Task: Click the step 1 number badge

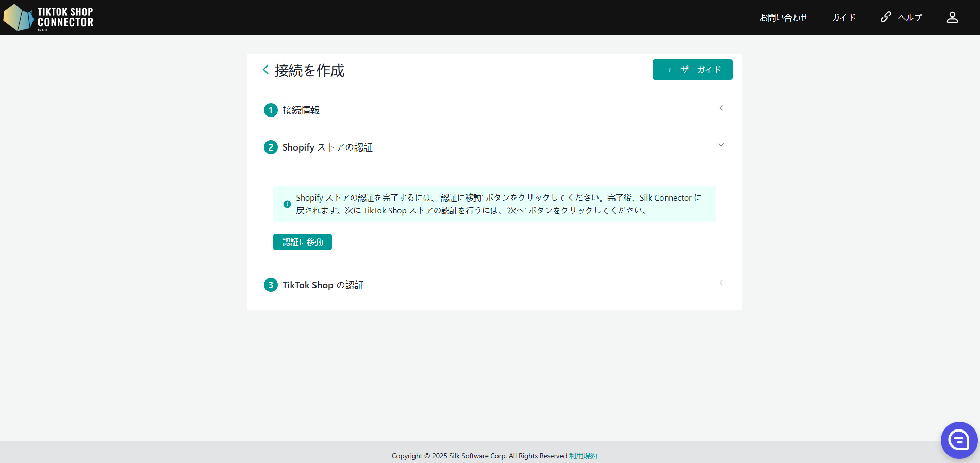Action: 271,110
